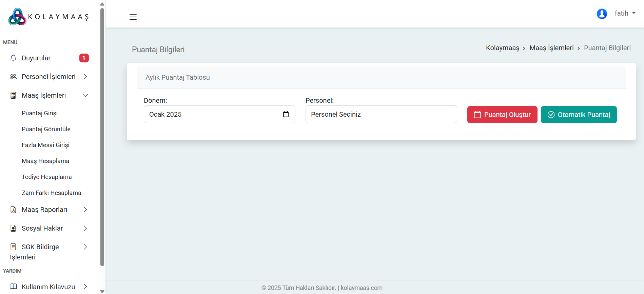Expand the Sosyal Haklar menu
The height and width of the screenshot is (294, 644).
(x=85, y=228)
